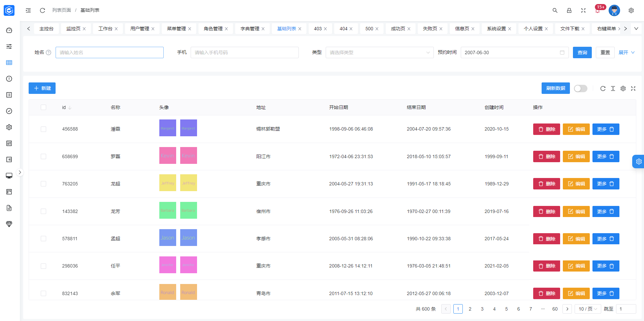Screen dimensions: 644x321
Task: Check the row checkbox for id 578811
Action: (43, 239)
